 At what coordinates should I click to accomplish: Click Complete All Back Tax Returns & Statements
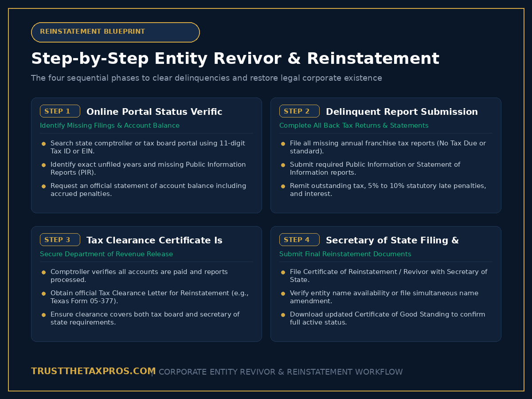354,125
